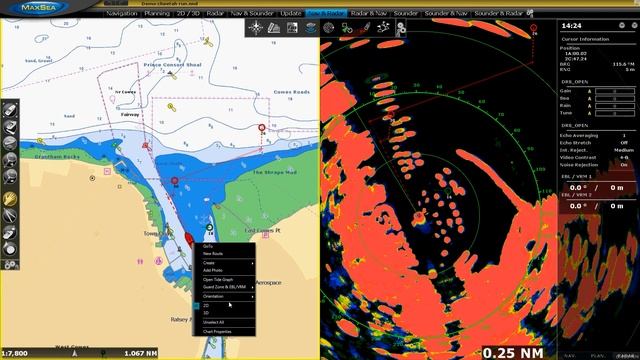Click red target marker 26 on chart
This screenshot has width=640, height=360.
coord(262,128)
